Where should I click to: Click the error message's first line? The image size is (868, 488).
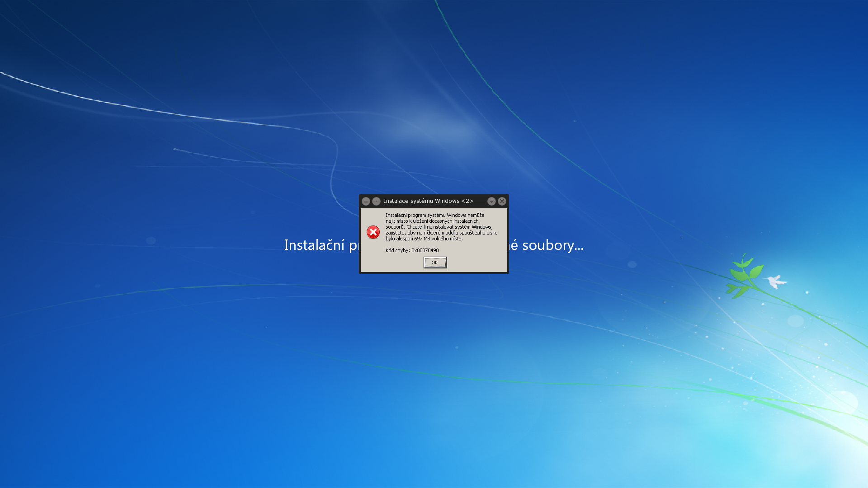pos(434,215)
